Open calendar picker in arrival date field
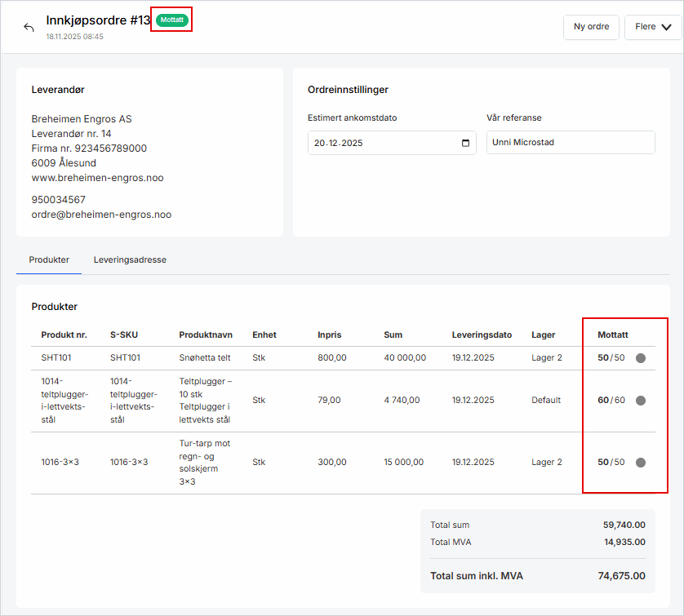 tap(465, 143)
